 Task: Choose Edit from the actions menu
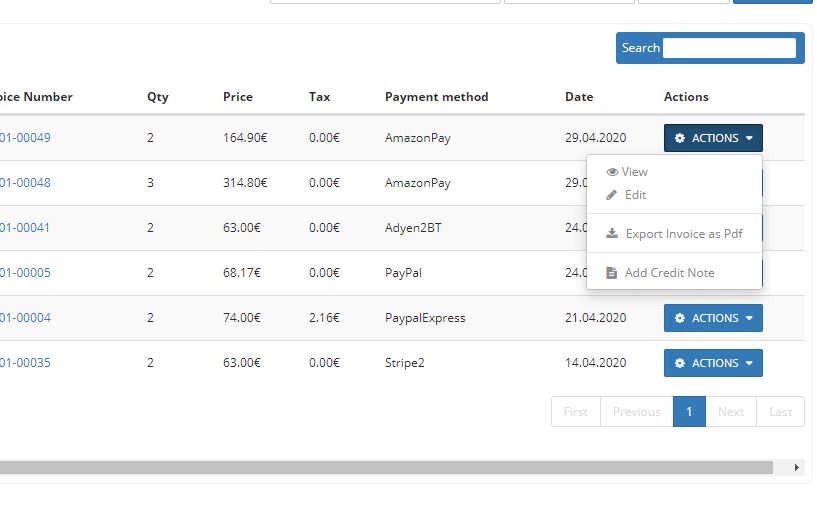674,195
